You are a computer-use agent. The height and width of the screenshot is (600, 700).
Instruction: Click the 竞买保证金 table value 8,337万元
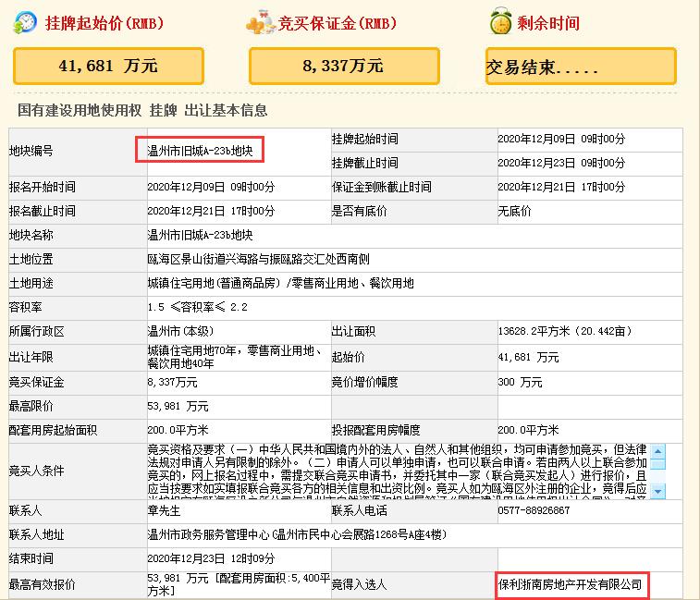pos(172,383)
